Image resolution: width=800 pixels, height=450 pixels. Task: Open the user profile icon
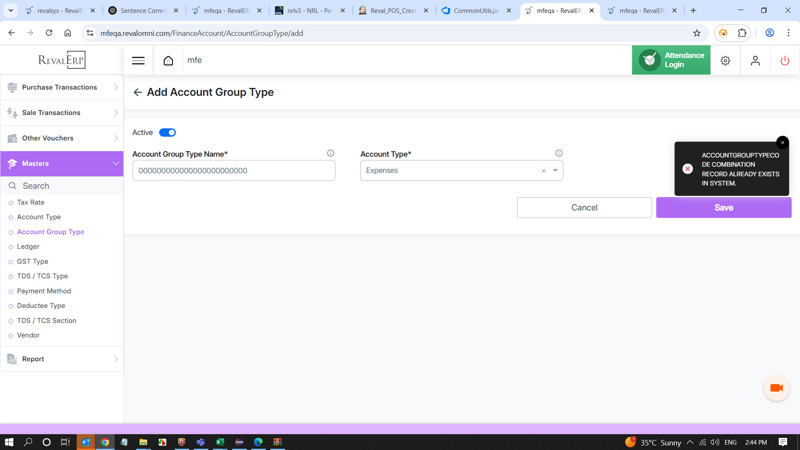coord(755,60)
